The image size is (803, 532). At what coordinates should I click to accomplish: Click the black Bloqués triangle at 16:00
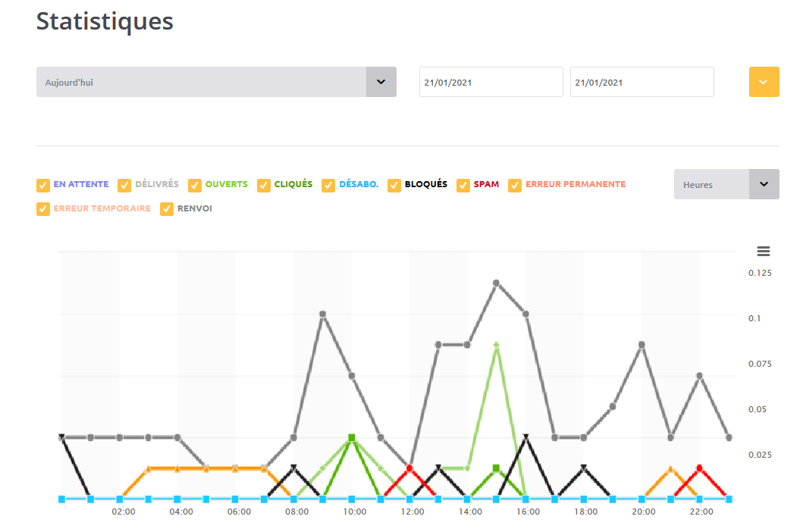click(x=525, y=438)
